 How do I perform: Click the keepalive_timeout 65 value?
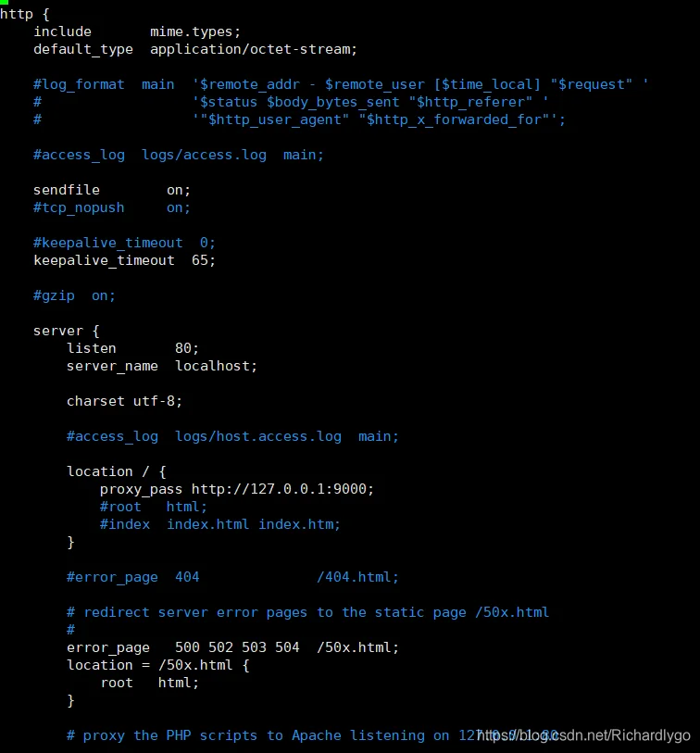204,260
